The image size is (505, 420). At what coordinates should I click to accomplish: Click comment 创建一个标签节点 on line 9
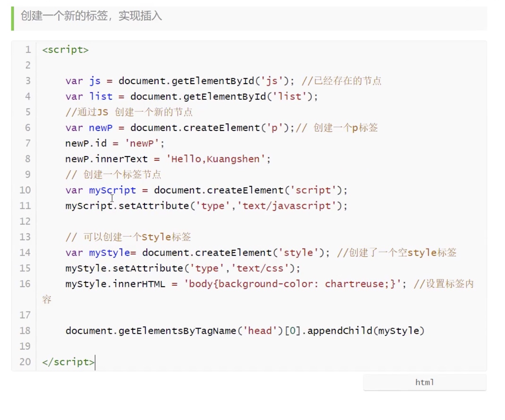click(x=113, y=174)
